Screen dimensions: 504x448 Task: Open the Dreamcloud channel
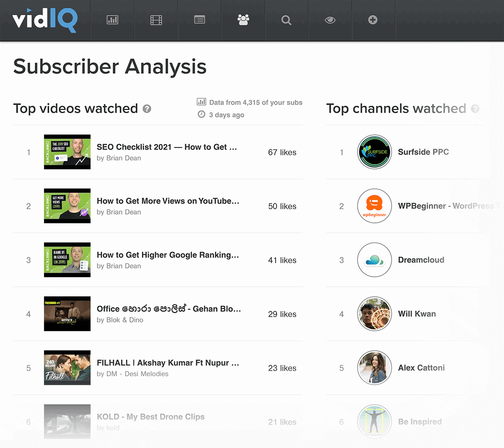coord(421,260)
